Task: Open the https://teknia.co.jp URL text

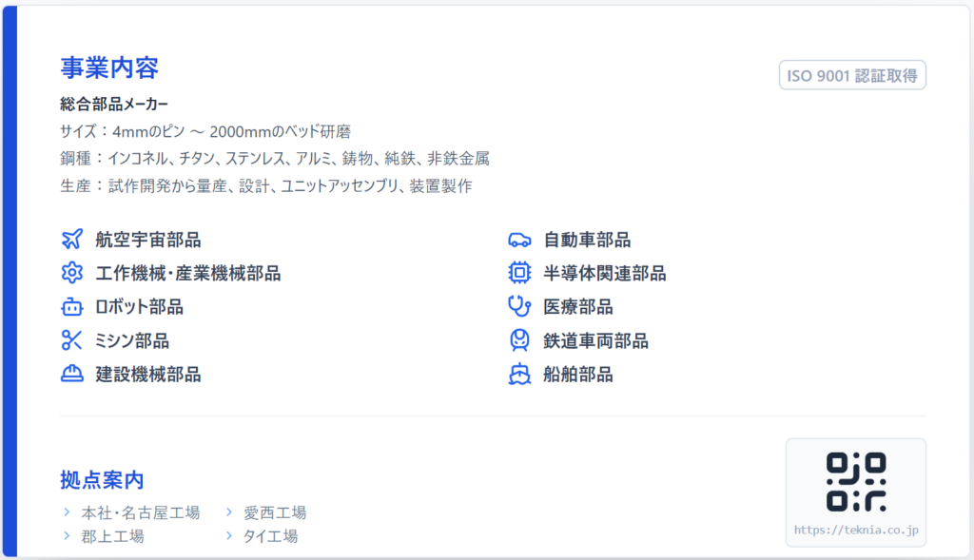Action: pyautogui.click(x=855, y=531)
